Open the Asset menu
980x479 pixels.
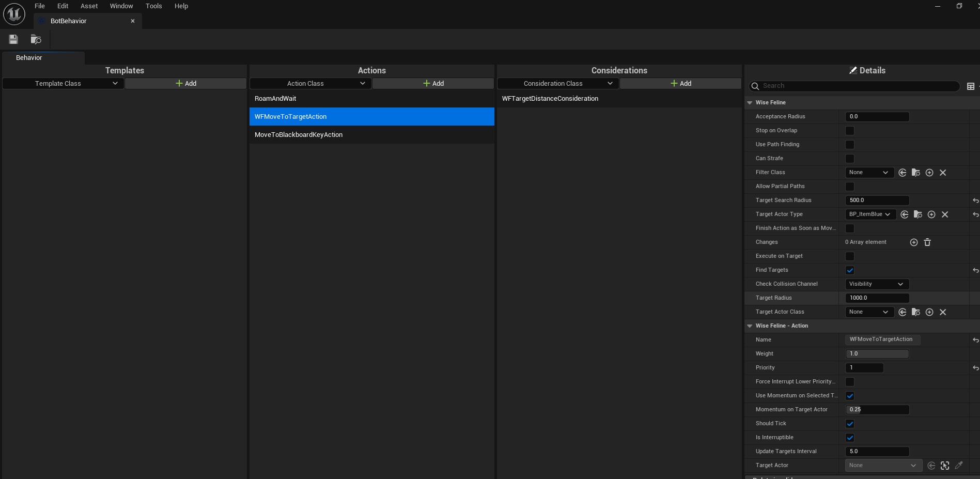pos(89,6)
